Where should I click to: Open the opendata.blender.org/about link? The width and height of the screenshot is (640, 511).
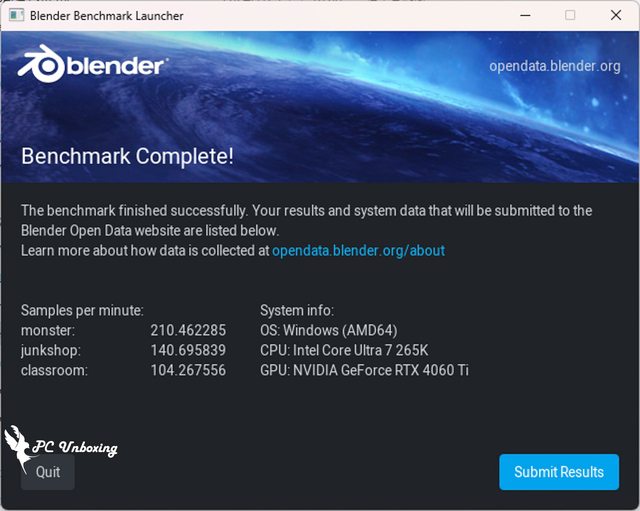(x=358, y=250)
